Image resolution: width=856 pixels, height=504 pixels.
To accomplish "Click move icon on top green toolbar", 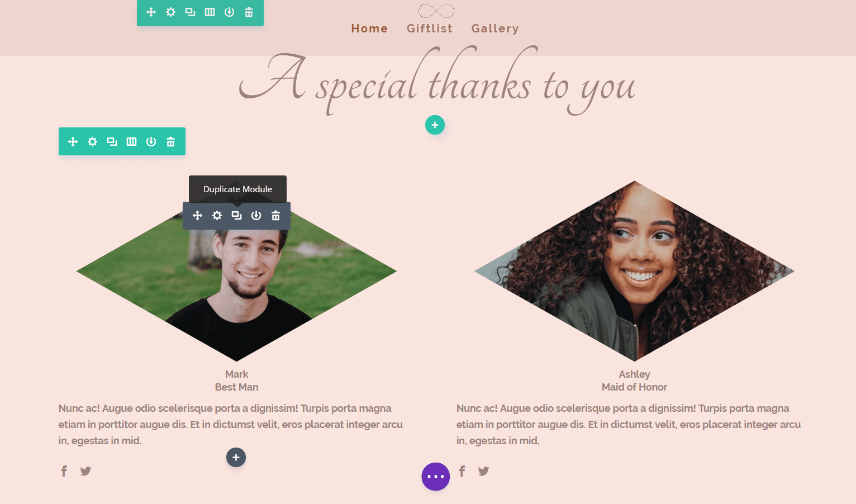I will click(x=151, y=12).
